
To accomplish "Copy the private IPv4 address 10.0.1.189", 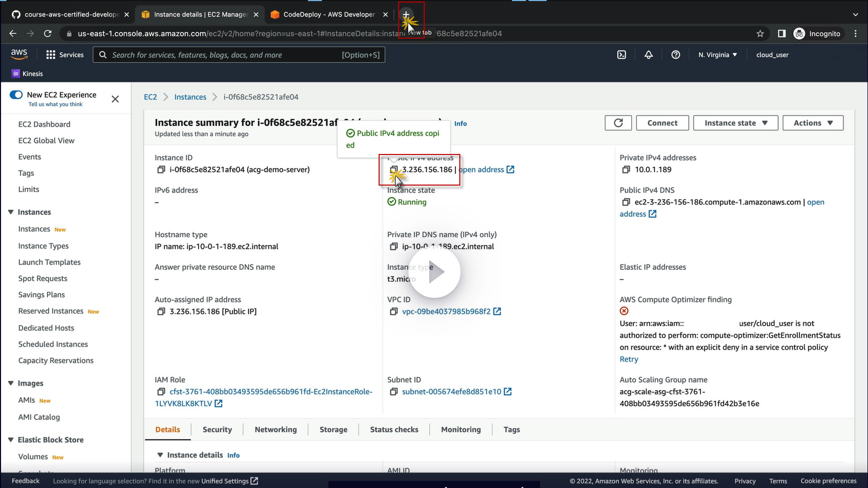I will click(x=626, y=170).
